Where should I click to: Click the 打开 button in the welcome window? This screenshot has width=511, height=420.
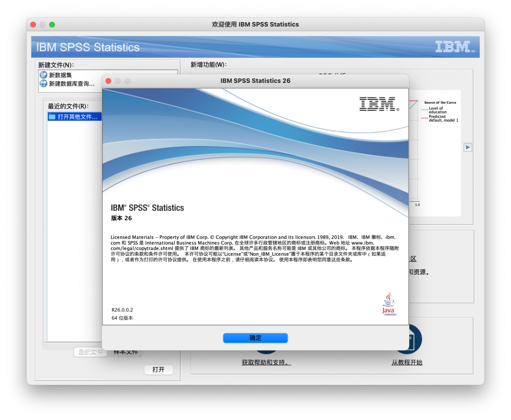158,370
